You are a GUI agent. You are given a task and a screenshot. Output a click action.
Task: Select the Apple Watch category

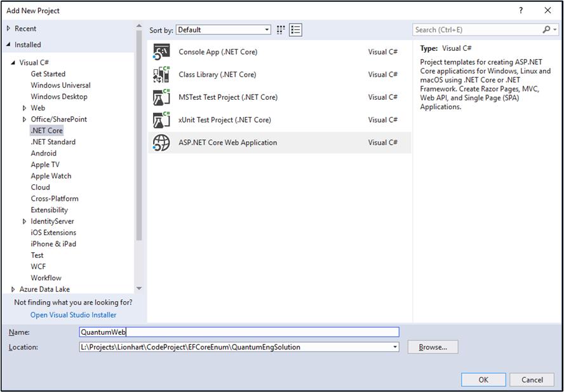[x=51, y=176]
